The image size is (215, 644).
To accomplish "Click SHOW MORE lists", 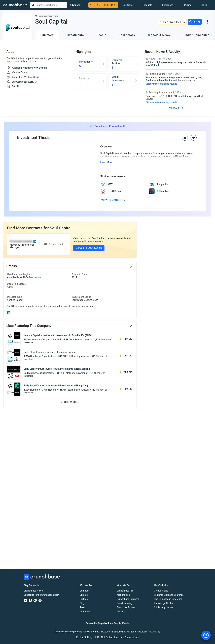I will coord(70,402).
